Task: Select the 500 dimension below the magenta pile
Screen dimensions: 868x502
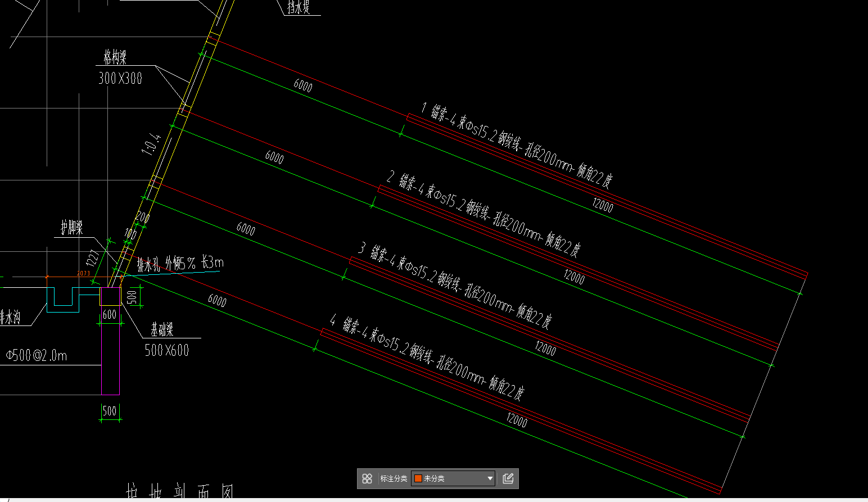Action: tap(110, 411)
